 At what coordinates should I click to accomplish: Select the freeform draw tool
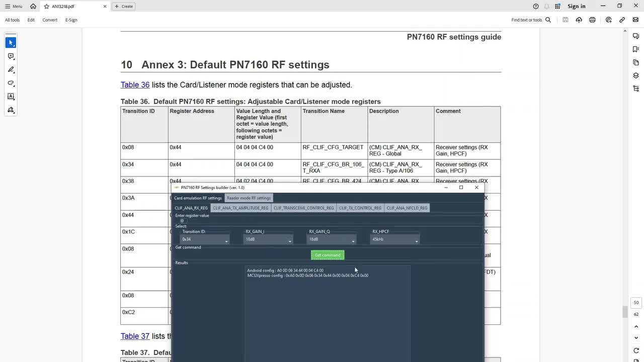11,83
